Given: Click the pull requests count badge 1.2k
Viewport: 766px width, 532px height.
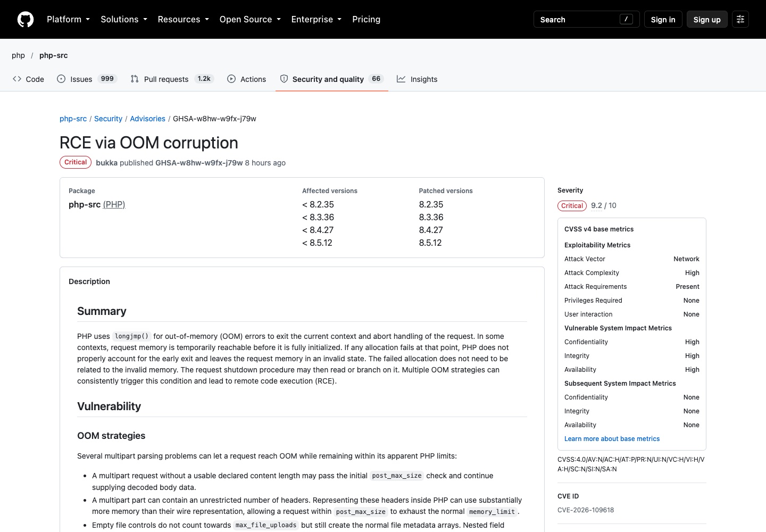Looking at the screenshot, I should [x=204, y=79].
